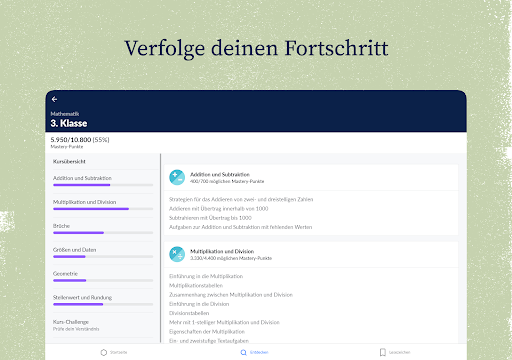Image resolution: width=512 pixels, height=360 pixels.
Task: Open the Multiplikation und Division unit card title
Action: [x=222, y=251]
